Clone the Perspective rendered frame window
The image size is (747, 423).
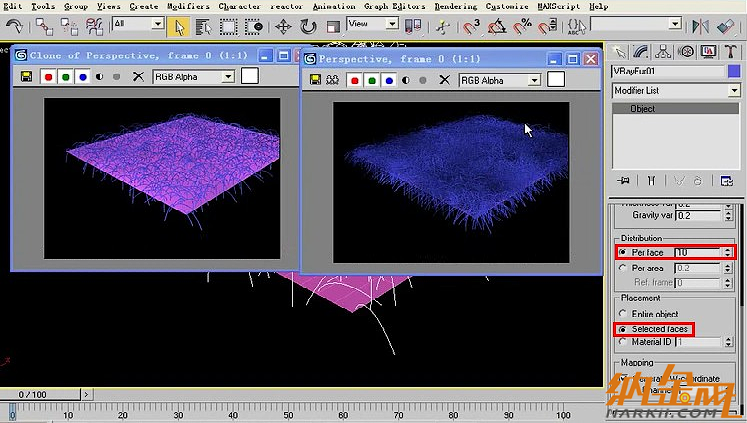331,79
